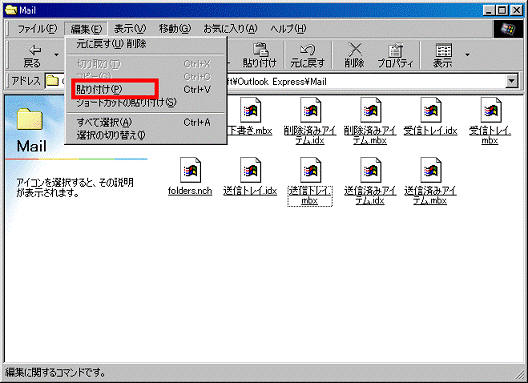Screen dimensions: 528x383
Task: Click the 削除 delete toolbar icon
Action: 354,56
